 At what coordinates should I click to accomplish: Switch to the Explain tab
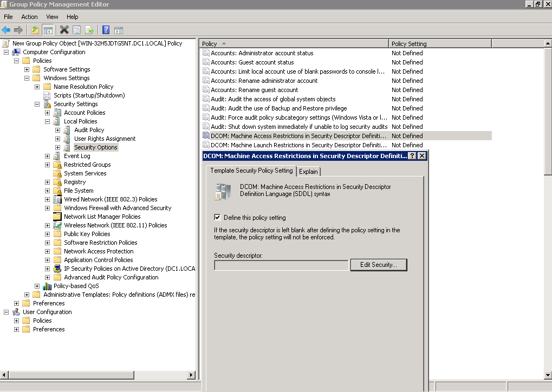click(x=308, y=172)
